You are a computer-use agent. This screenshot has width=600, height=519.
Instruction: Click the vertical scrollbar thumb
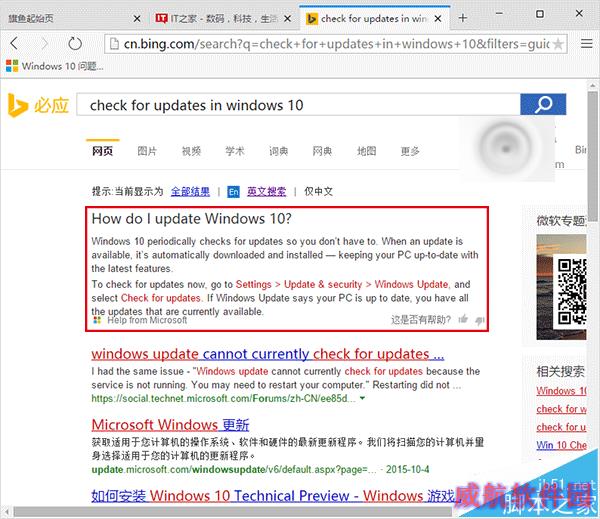pos(593,156)
